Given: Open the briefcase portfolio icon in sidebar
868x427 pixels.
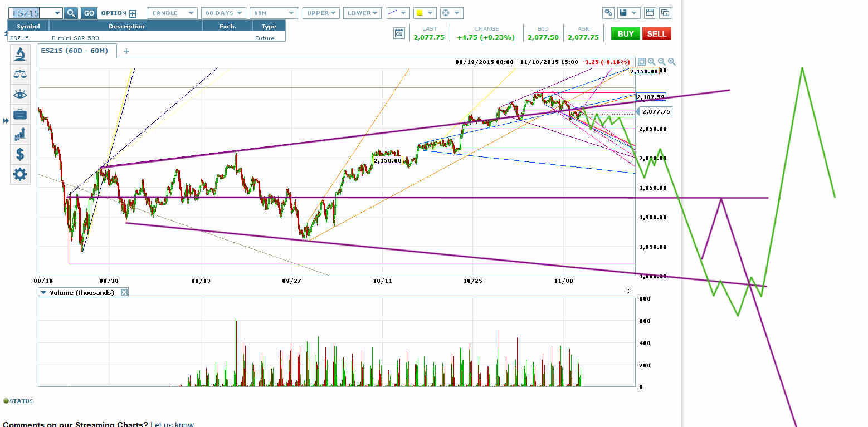Looking at the screenshot, I should pos(19,114).
